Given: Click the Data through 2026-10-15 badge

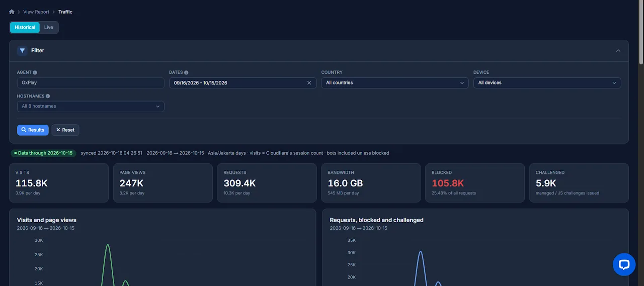Looking at the screenshot, I should (x=43, y=153).
